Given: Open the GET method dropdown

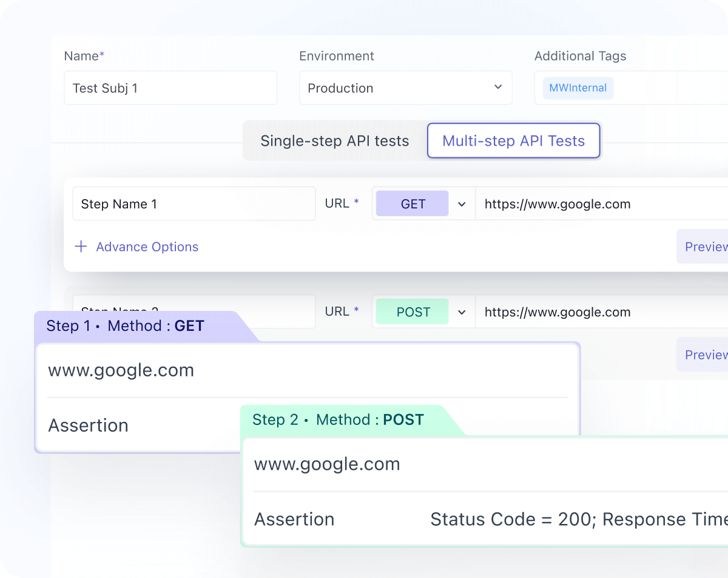Looking at the screenshot, I should click(x=423, y=204).
